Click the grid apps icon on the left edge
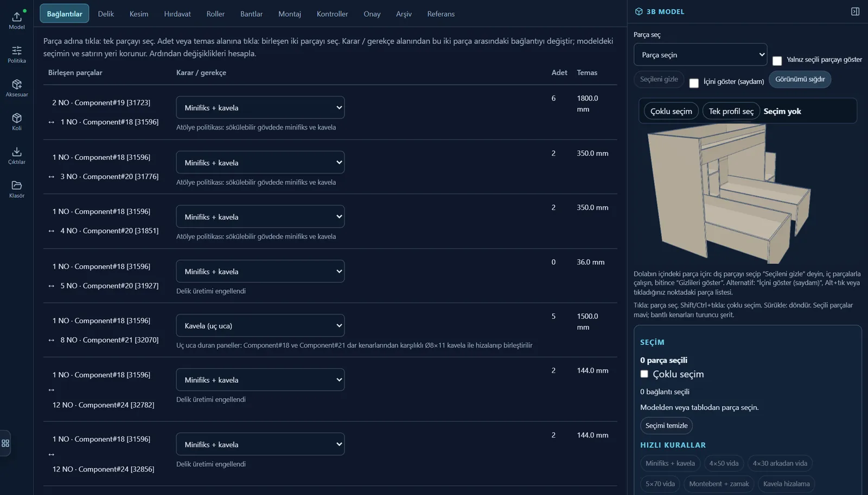 5,443
